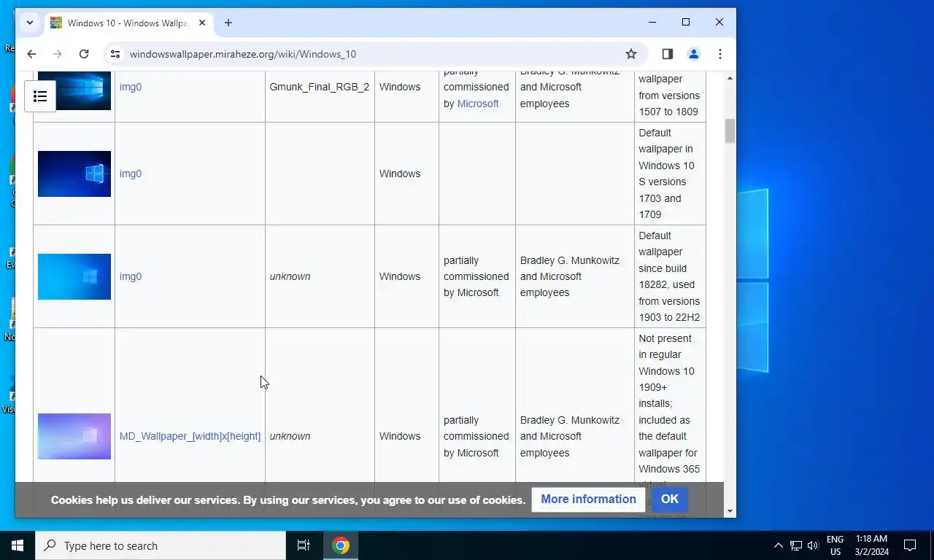Toggle the table of contents button
The height and width of the screenshot is (560, 934).
(x=40, y=96)
